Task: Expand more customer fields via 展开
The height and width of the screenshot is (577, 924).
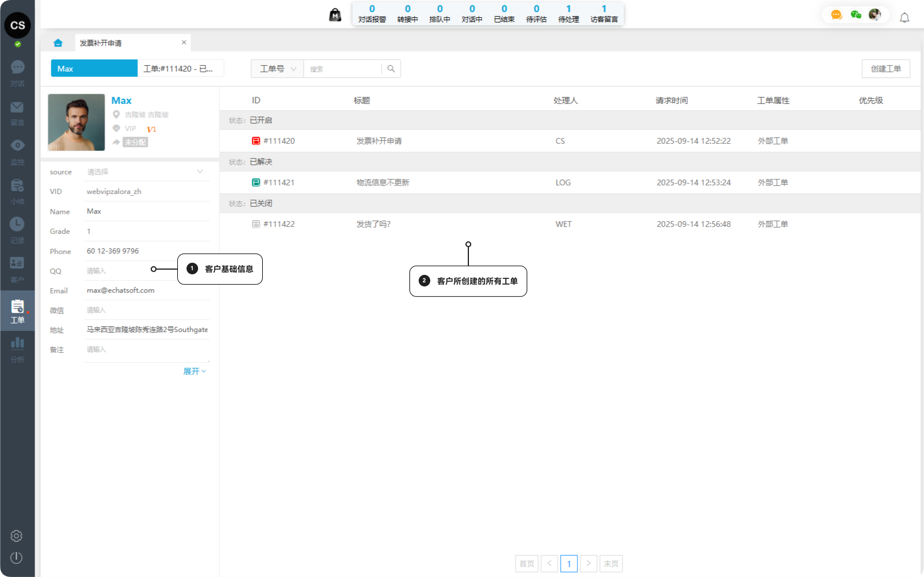Action: 194,371
